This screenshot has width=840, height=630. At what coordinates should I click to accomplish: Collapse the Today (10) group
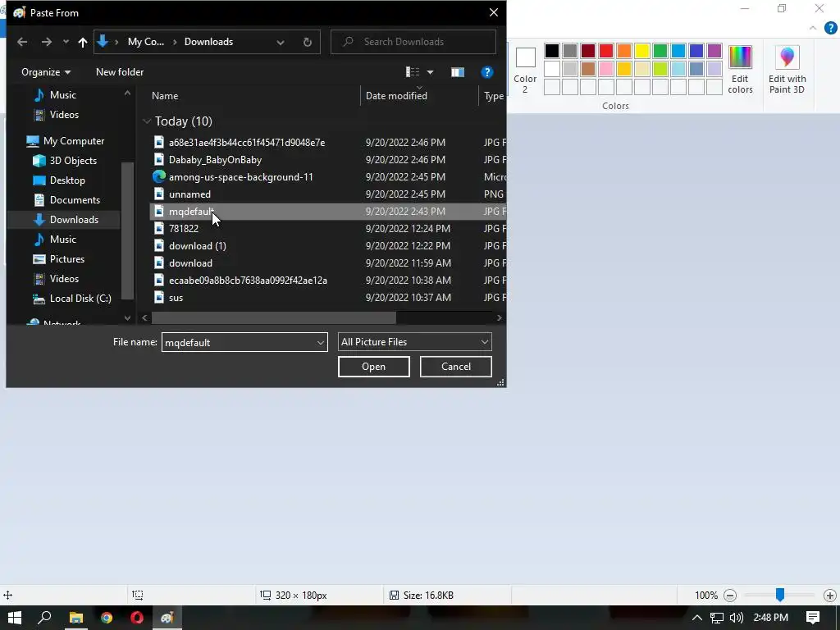(147, 121)
